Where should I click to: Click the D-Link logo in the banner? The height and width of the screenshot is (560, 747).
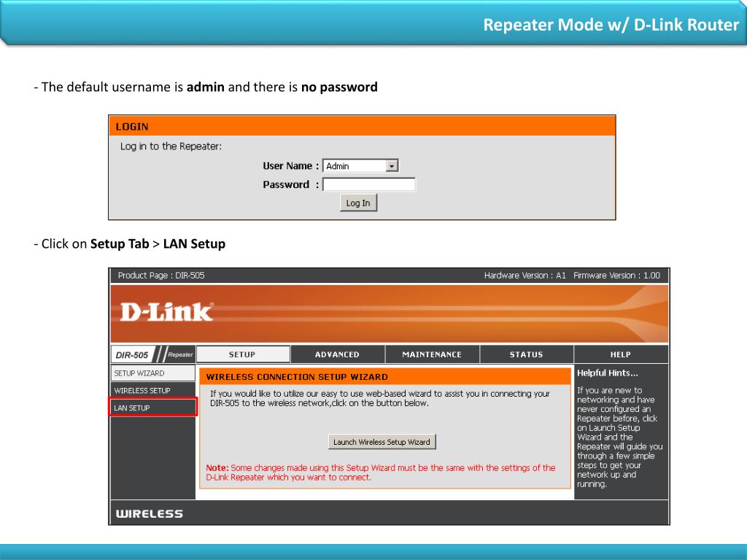coord(166,312)
